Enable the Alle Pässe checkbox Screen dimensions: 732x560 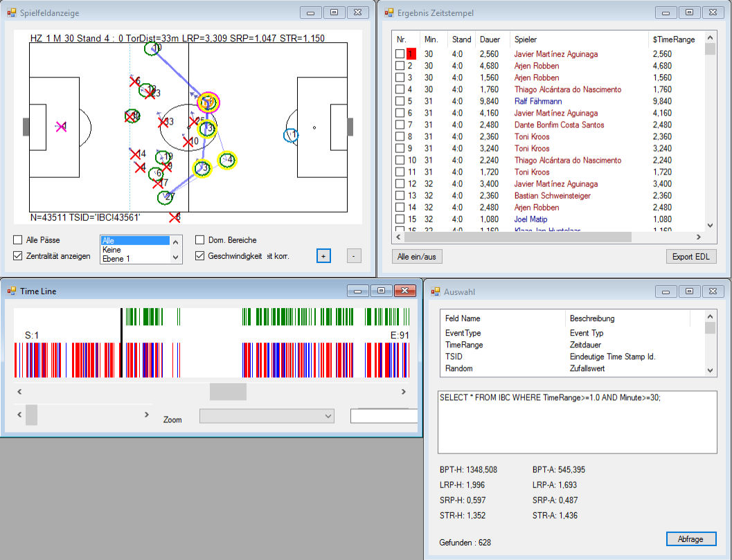point(18,240)
